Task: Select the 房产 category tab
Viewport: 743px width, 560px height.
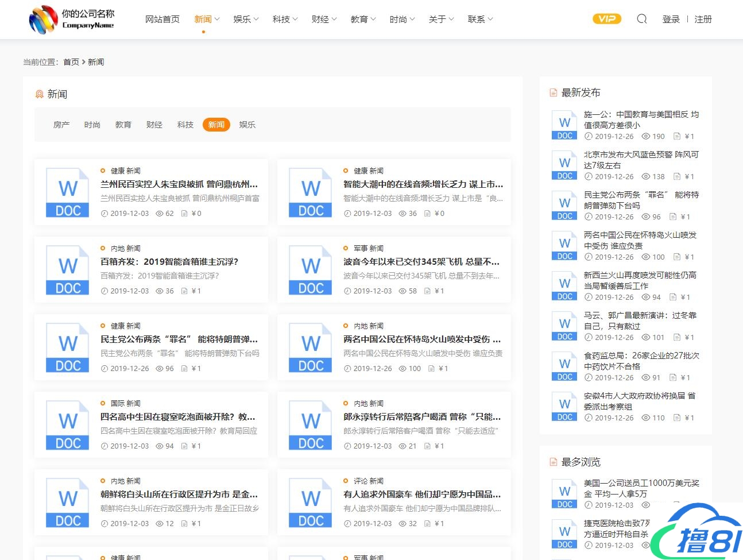Action: point(61,125)
